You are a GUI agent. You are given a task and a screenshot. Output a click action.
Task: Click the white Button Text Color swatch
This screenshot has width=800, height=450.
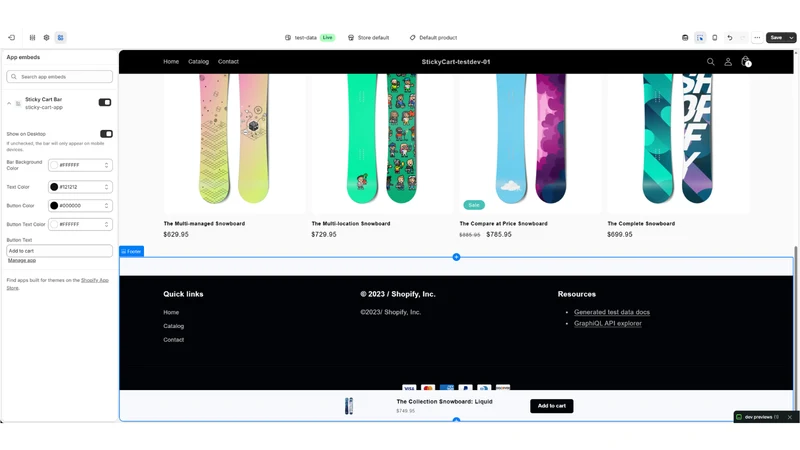tap(54, 224)
